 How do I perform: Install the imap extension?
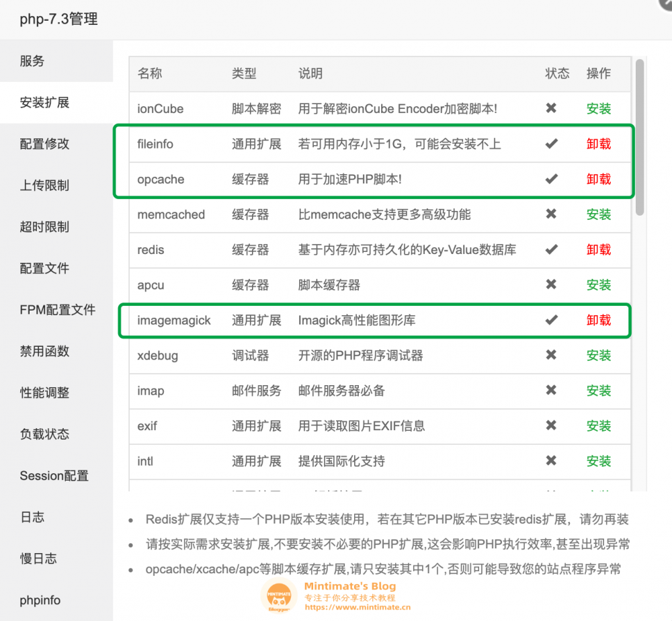coord(599,390)
